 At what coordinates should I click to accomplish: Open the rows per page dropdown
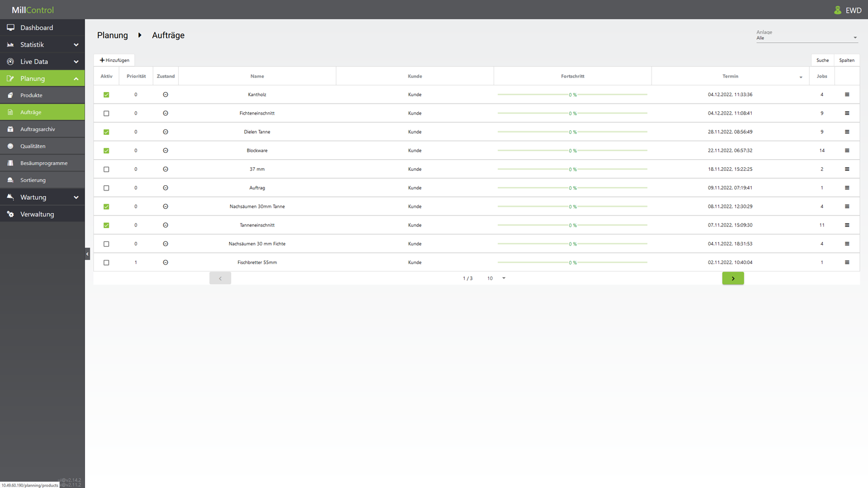tap(496, 278)
